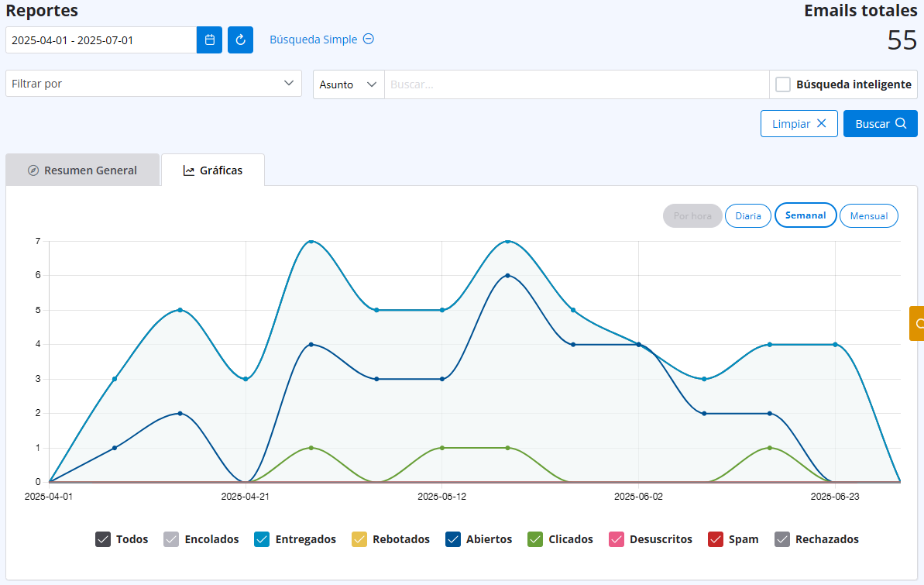924x585 pixels.
Task: Click the Entregados peak point at 7 near 2025-04-28
Action: click(x=311, y=241)
